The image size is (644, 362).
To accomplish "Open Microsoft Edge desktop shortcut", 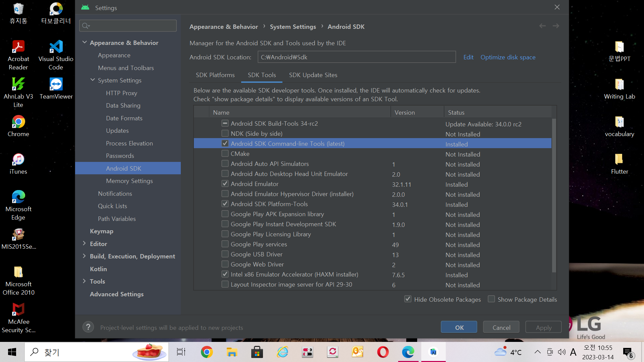I will (x=18, y=205).
